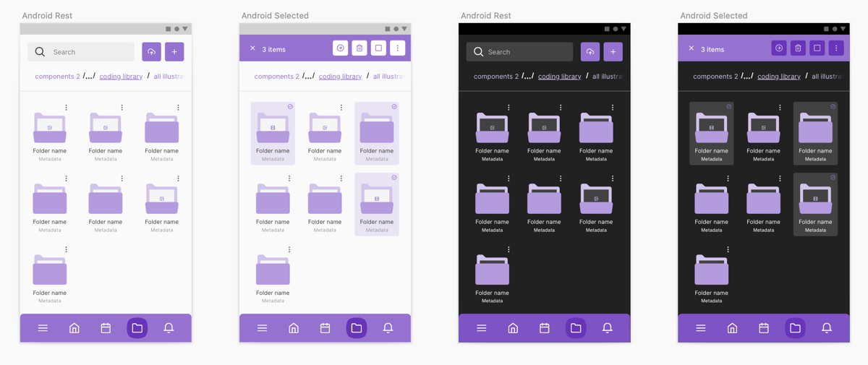Screen dimensions: 868x365
Task: Go to Home in dark Selected bottom bar
Action: (x=732, y=328)
